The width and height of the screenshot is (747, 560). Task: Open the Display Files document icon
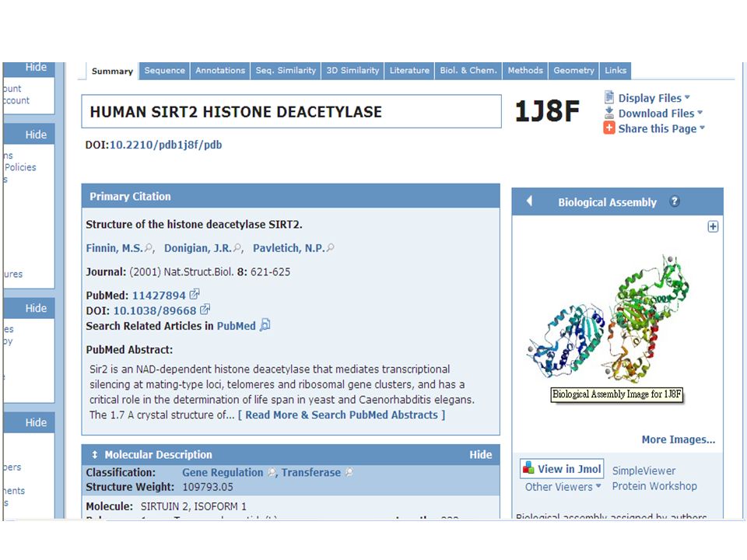(608, 97)
